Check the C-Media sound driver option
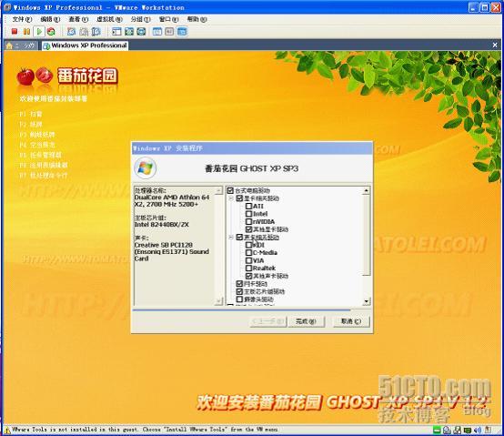504x436 pixels. 248,253
